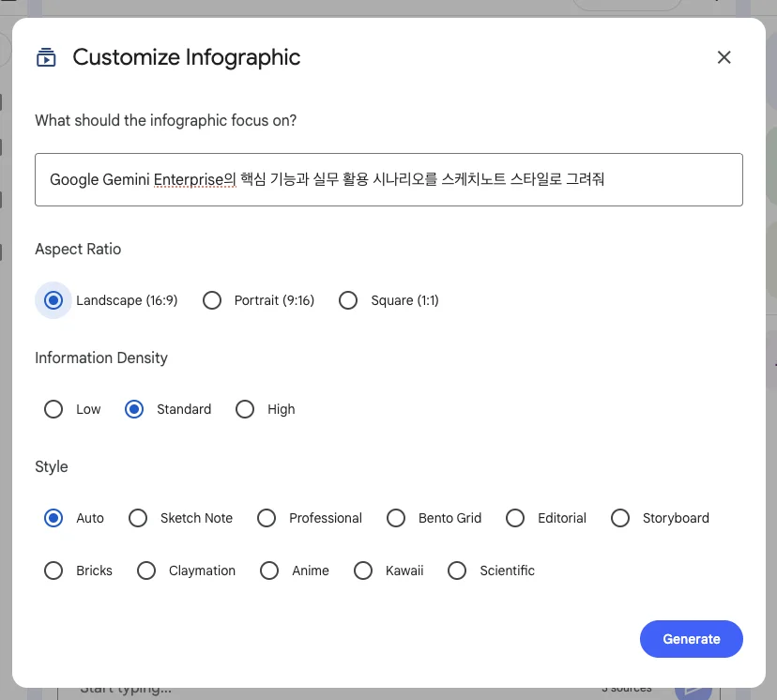Click the infographic icon beside the title
Viewport: 777px width, 700px height.
[x=46, y=57]
